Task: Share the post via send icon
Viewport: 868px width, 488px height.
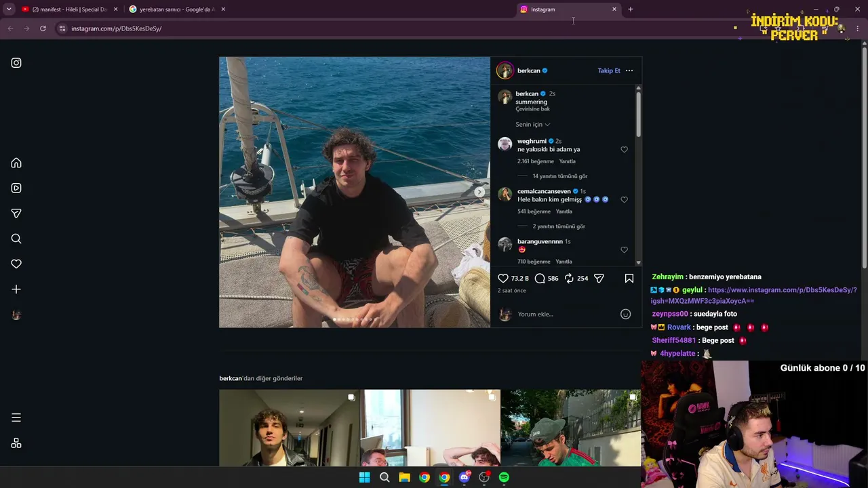Action: [599, 278]
